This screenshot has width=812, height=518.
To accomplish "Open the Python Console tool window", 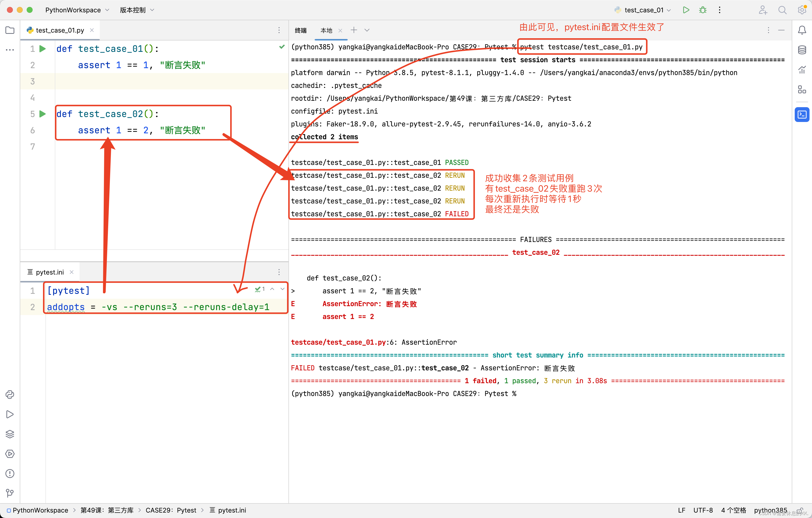I will 10,394.
